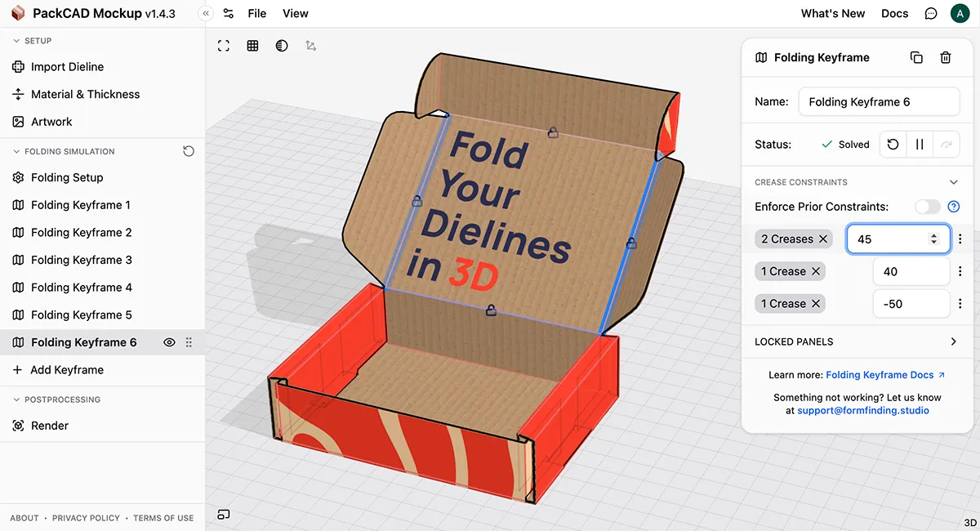This screenshot has width=980, height=531.
Task: Collapse the FOLDING SIMULATION section
Action: pos(64,151)
